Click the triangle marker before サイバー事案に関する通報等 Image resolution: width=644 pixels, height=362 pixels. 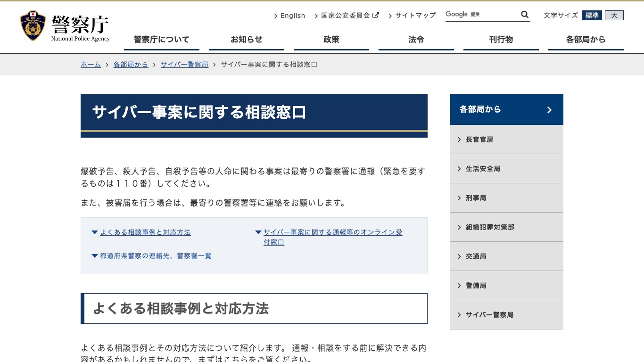point(258,232)
